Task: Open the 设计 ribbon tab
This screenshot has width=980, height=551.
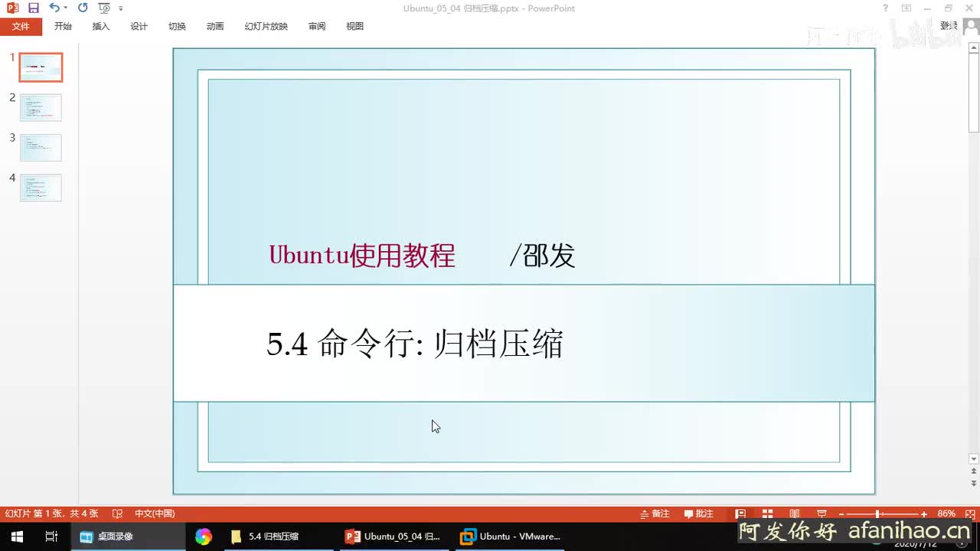Action: pos(139,26)
